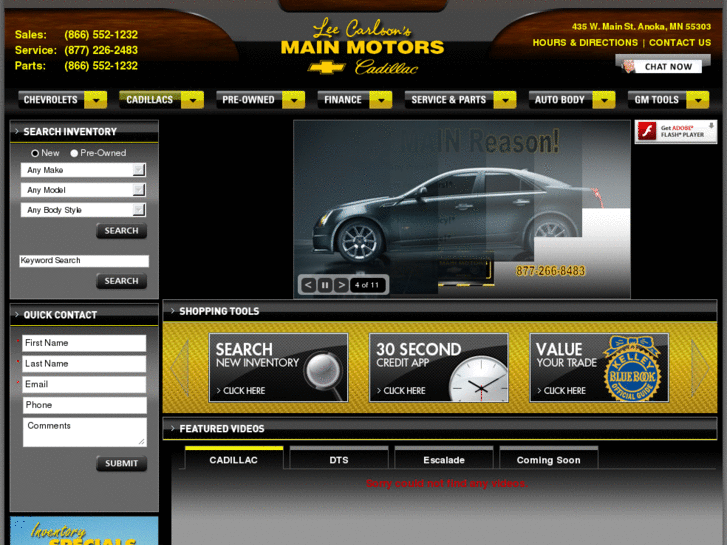This screenshot has height=545, width=727.
Task: Click the magnifying glass on Search New Inventory
Action: coord(325,375)
